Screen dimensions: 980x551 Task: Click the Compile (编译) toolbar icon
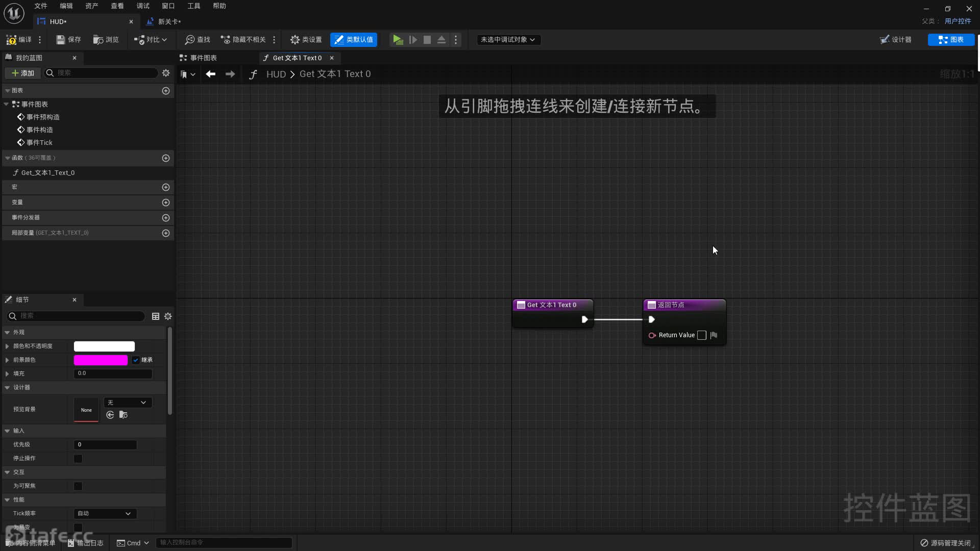pos(18,39)
